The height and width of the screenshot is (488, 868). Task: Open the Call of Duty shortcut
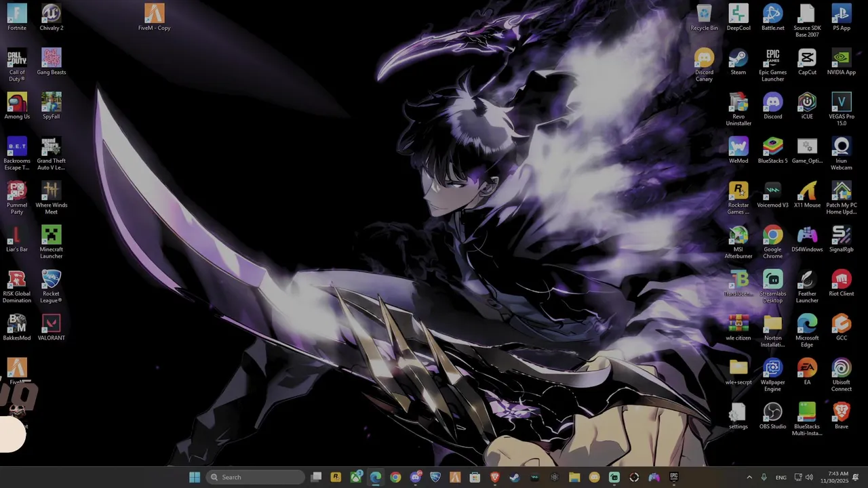coord(17,65)
